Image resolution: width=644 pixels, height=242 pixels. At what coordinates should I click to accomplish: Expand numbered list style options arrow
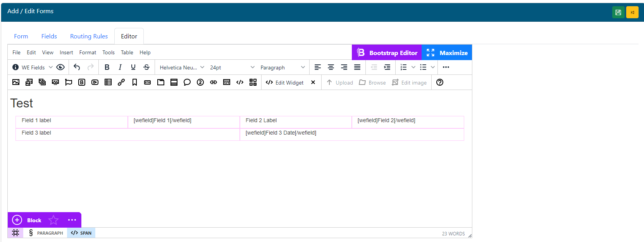coord(413,67)
